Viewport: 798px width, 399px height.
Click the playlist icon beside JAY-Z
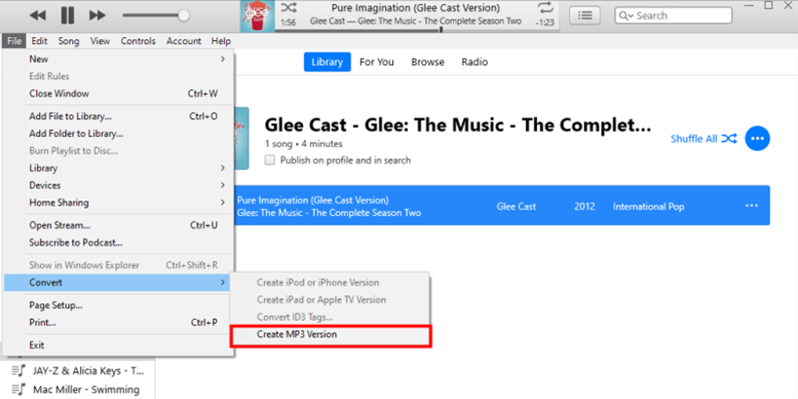point(18,370)
